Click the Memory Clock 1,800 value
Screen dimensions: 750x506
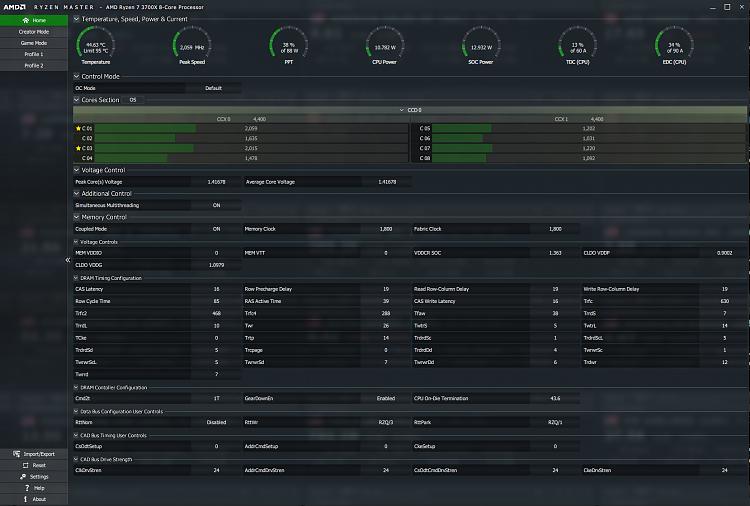pos(385,229)
